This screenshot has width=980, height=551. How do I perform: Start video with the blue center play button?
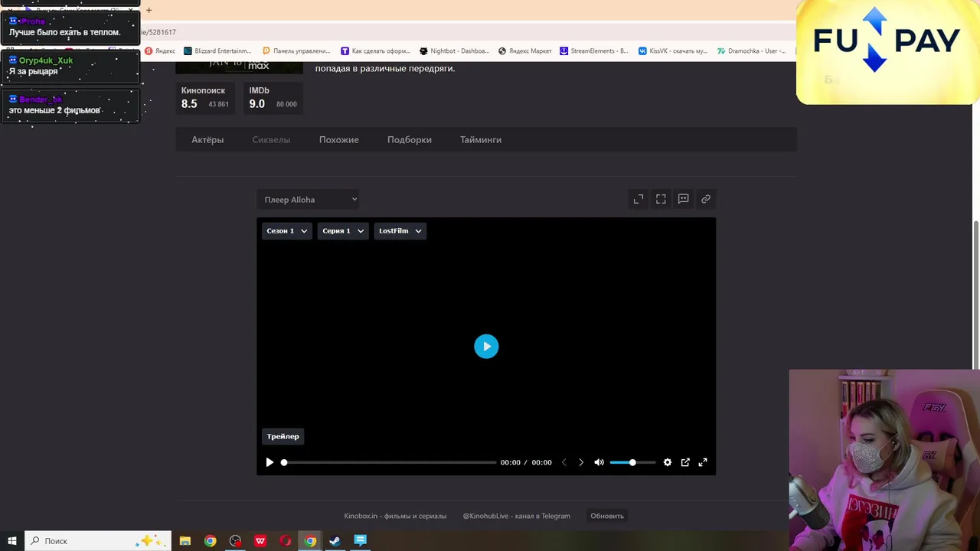pos(486,347)
